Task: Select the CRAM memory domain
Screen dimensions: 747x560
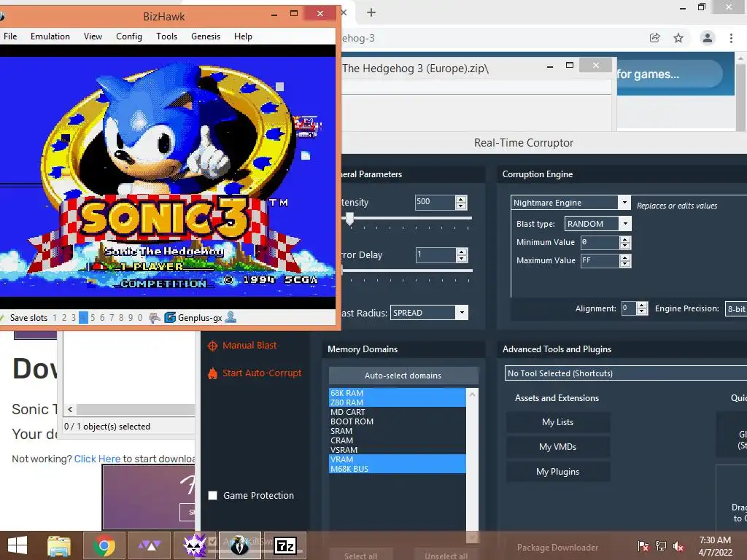Action: point(398,440)
